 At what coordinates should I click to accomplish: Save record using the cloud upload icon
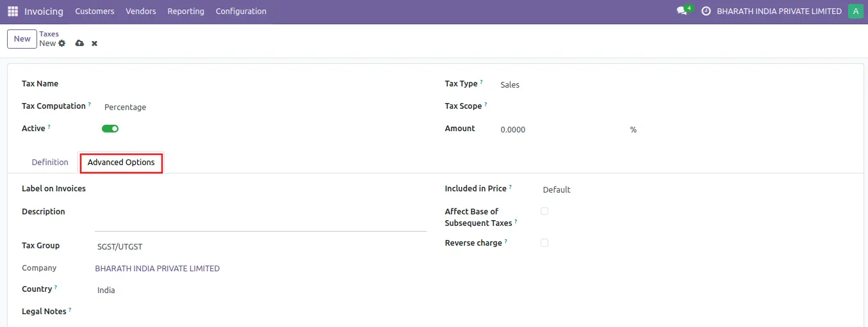click(79, 44)
